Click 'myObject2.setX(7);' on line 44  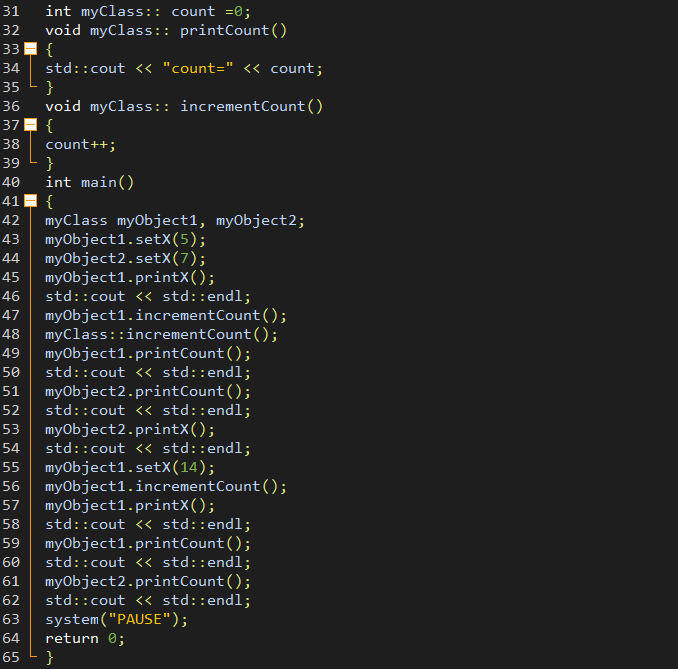[x=125, y=259]
